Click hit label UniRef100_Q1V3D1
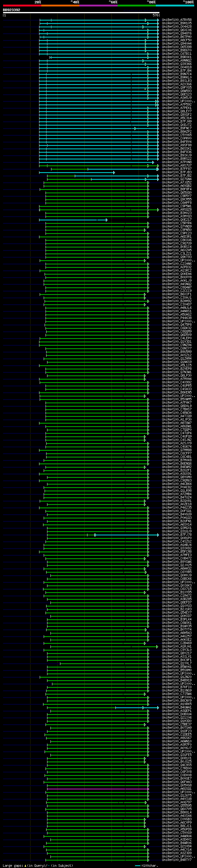 click(x=177, y=341)
